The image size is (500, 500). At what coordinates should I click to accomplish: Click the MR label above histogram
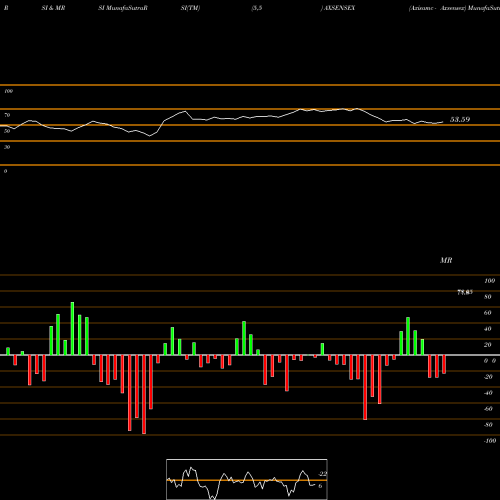pyautogui.click(x=446, y=260)
